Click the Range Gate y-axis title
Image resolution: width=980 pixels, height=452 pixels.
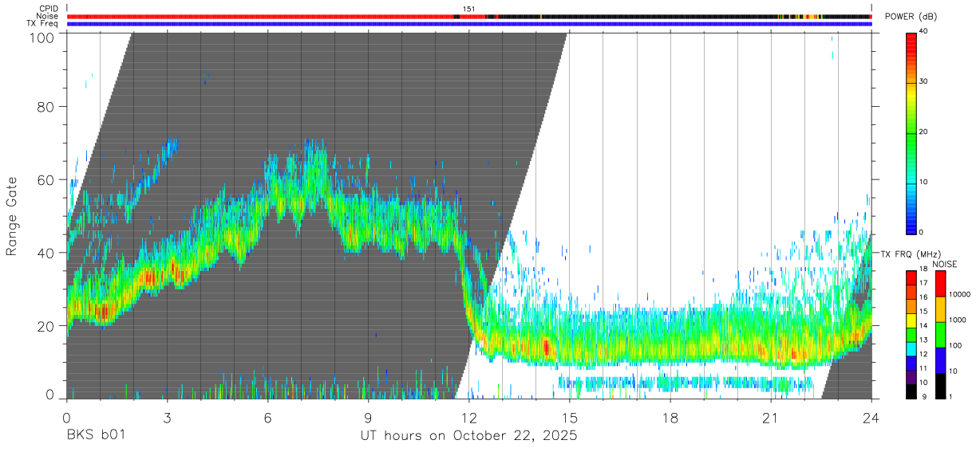coord(12,216)
